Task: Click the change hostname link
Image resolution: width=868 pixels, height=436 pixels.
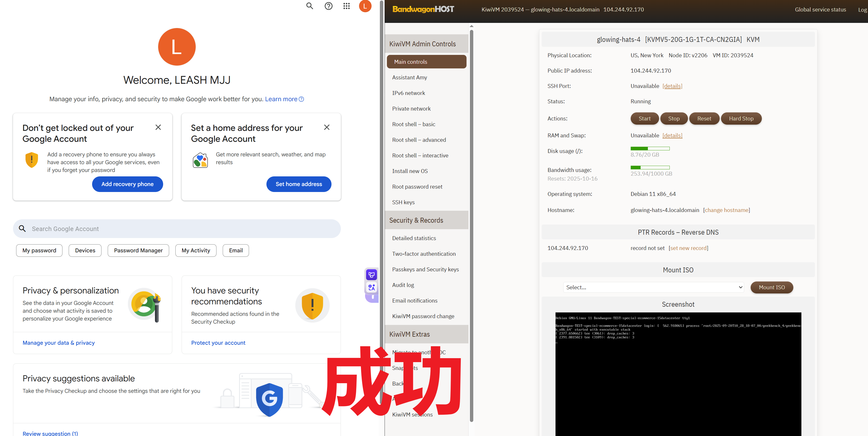Action: point(726,210)
